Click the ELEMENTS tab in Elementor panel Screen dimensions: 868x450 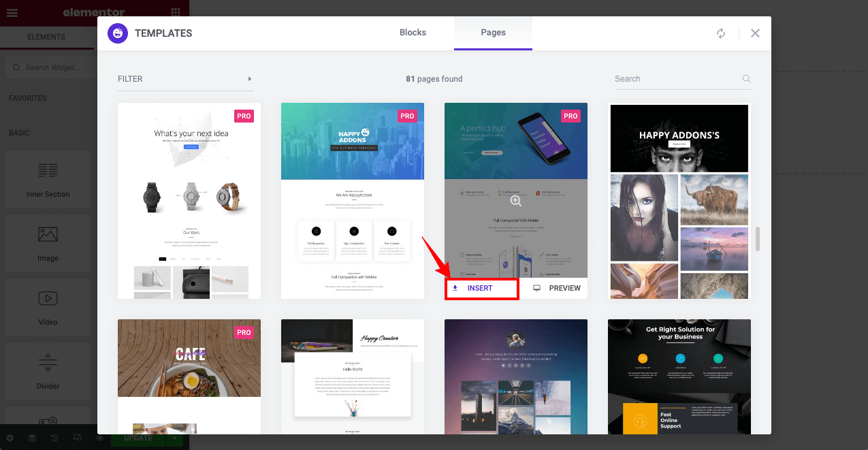(46, 37)
